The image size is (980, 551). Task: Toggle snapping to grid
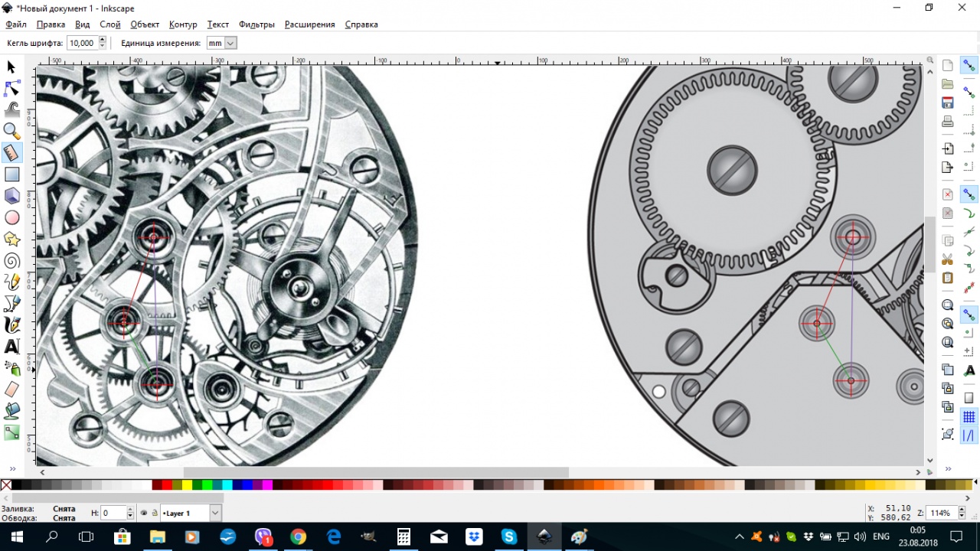tap(969, 416)
